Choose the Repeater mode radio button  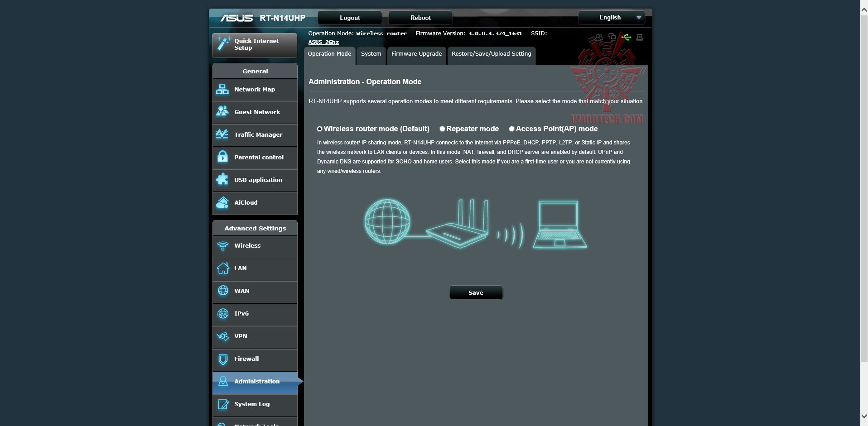(x=442, y=129)
